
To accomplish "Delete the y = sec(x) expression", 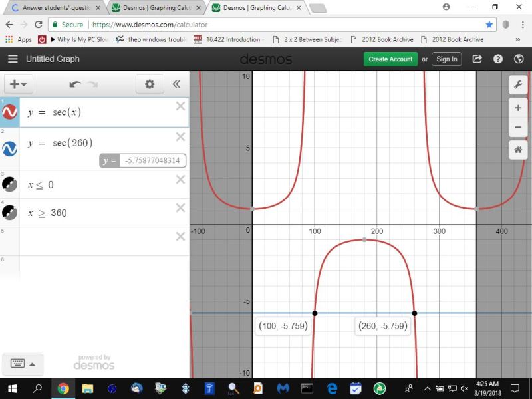I will point(180,106).
